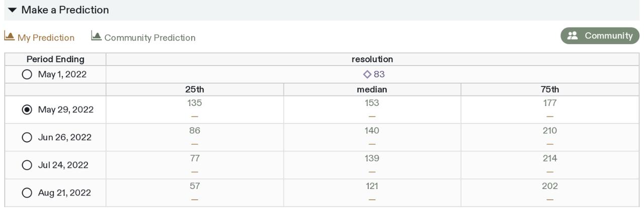Click the dash under median 140

pyautogui.click(x=372, y=144)
